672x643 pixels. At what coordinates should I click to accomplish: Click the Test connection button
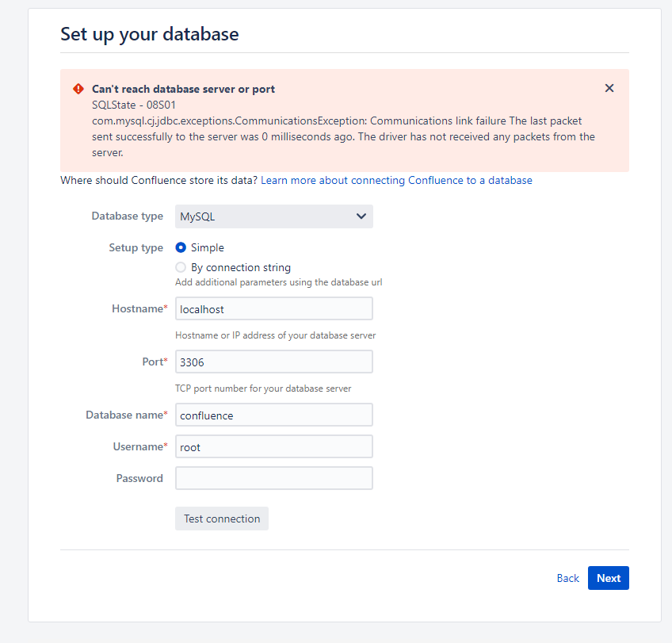pyautogui.click(x=222, y=519)
